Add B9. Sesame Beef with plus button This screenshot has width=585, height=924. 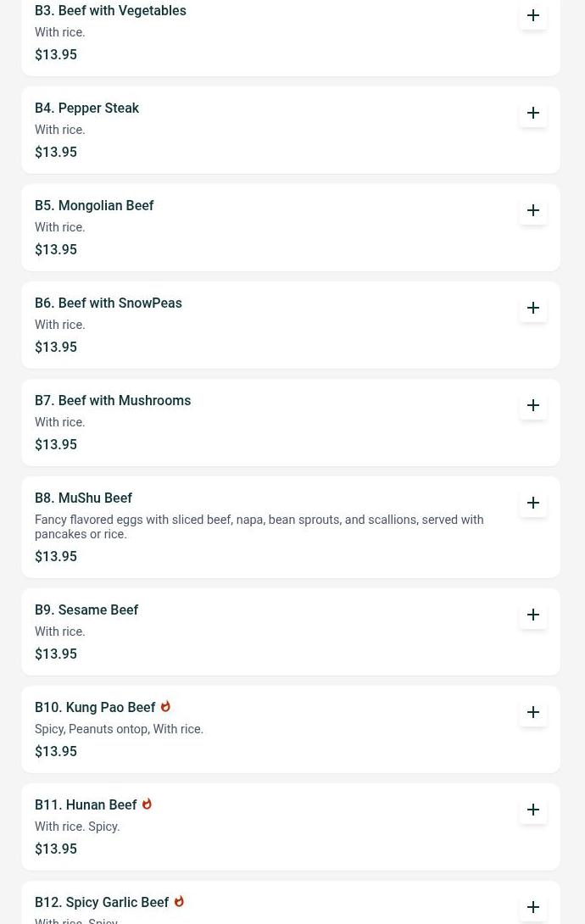tap(533, 615)
